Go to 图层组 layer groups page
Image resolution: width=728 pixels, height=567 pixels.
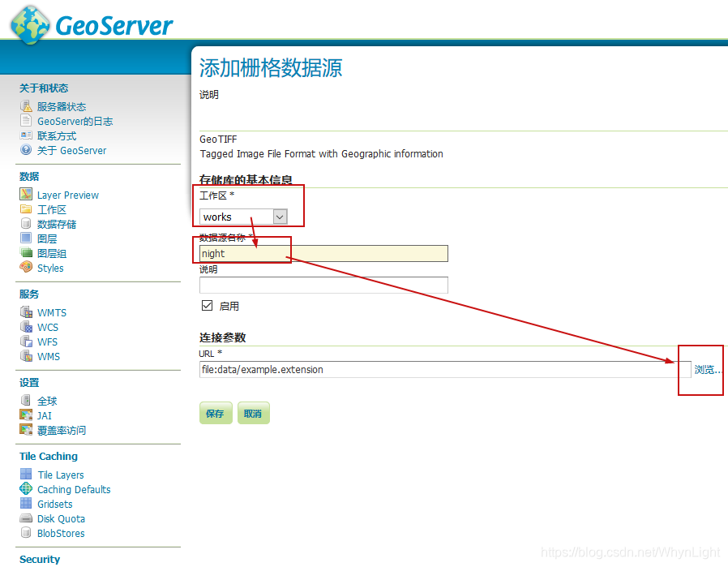pyautogui.click(x=52, y=254)
